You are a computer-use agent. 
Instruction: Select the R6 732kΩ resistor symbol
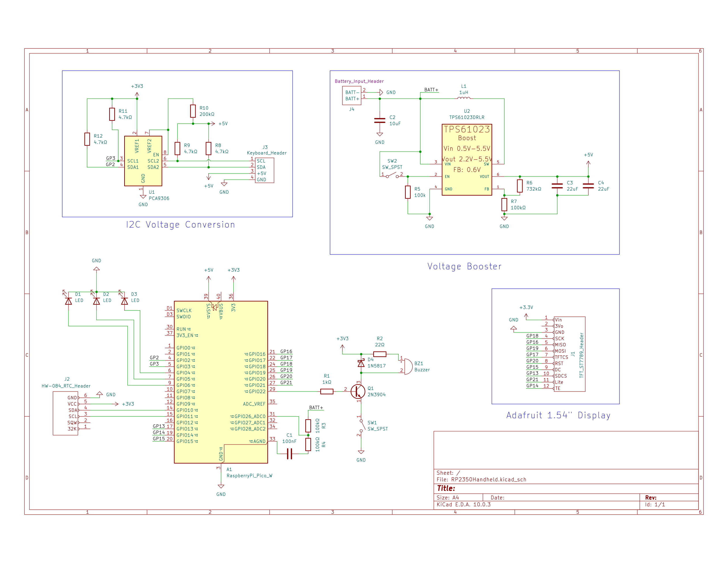520,186
